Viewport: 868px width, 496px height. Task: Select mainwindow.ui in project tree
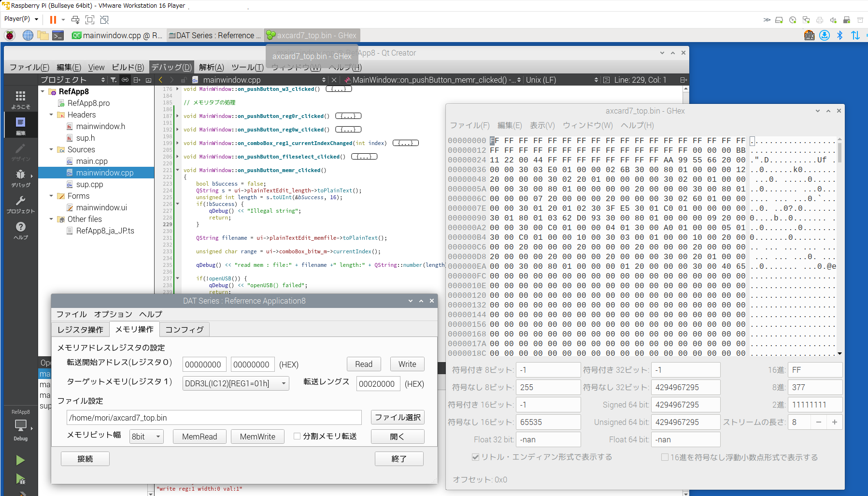(x=101, y=207)
